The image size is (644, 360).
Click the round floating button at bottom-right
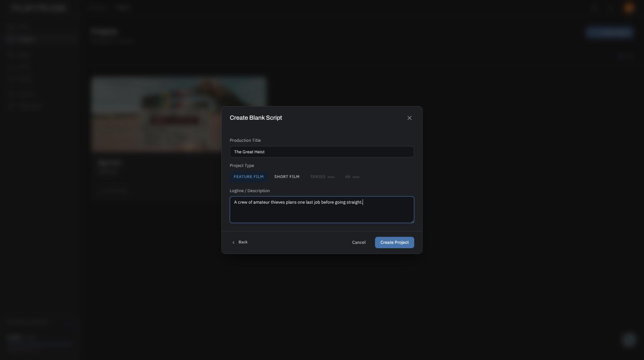(629, 340)
